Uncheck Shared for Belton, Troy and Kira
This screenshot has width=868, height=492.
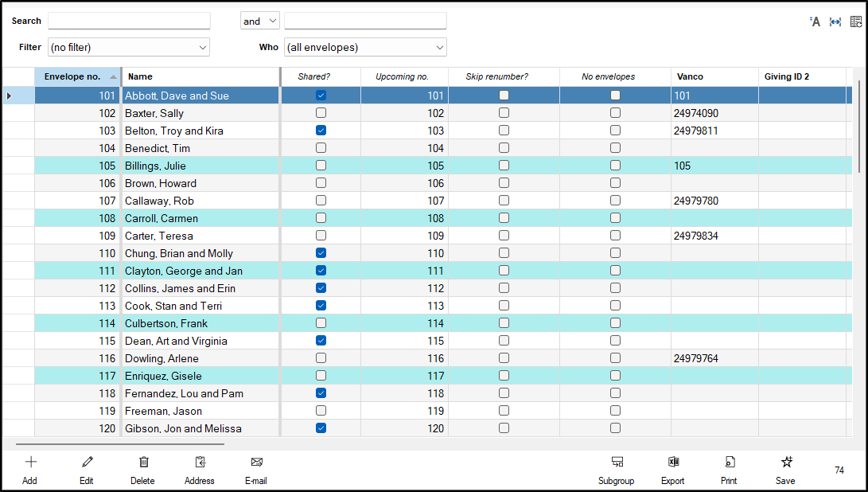click(x=321, y=131)
